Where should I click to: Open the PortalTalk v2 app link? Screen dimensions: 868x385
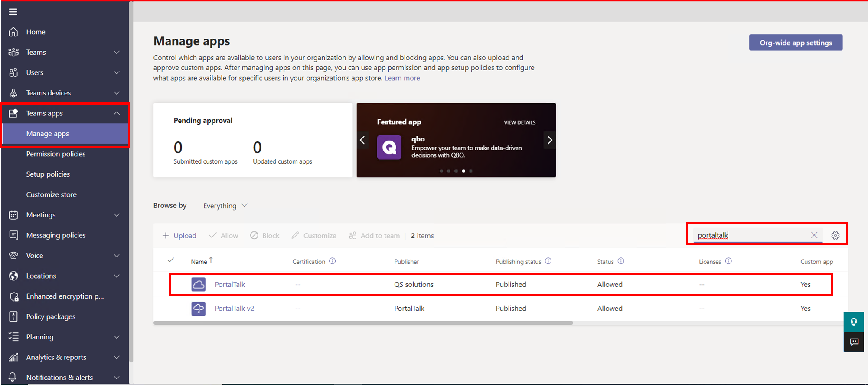click(x=235, y=309)
